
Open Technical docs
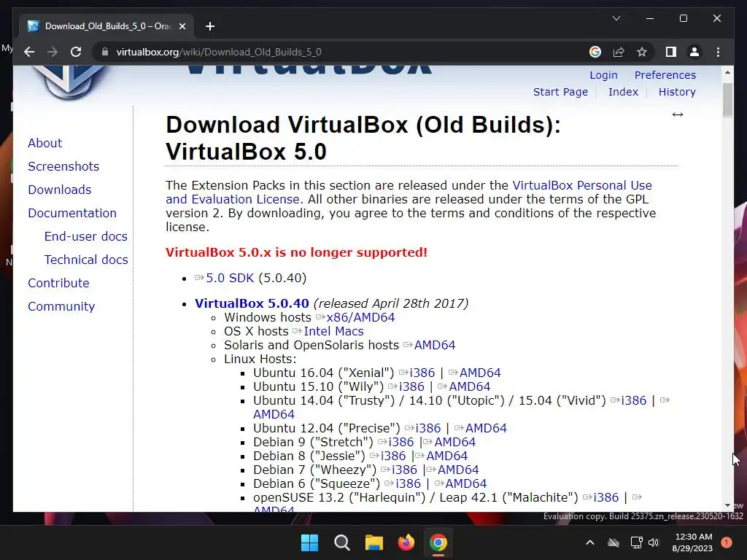click(86, 260)
